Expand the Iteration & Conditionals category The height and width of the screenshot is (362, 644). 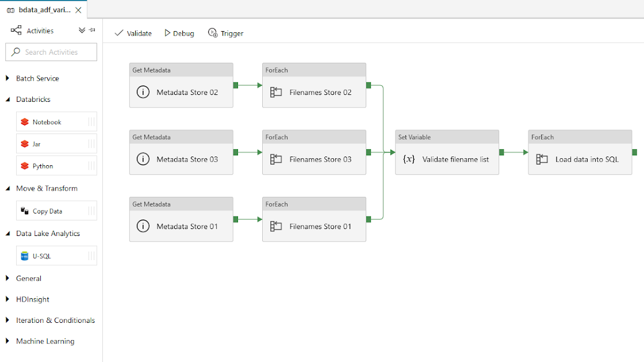[x=7, y=321]
